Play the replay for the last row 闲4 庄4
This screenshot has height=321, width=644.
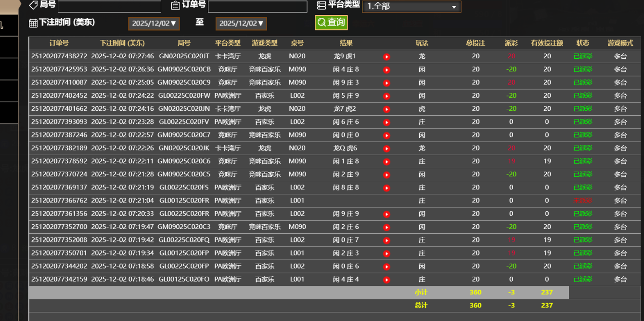386,279
